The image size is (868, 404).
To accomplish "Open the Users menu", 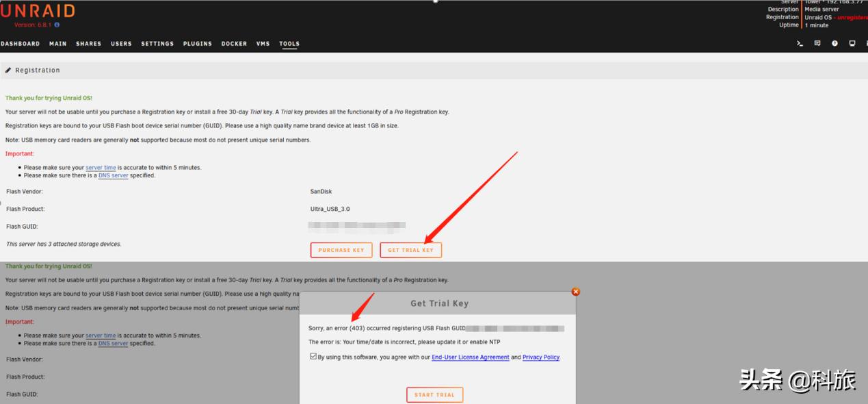I will pyautogui.click(x=121, y=44).
